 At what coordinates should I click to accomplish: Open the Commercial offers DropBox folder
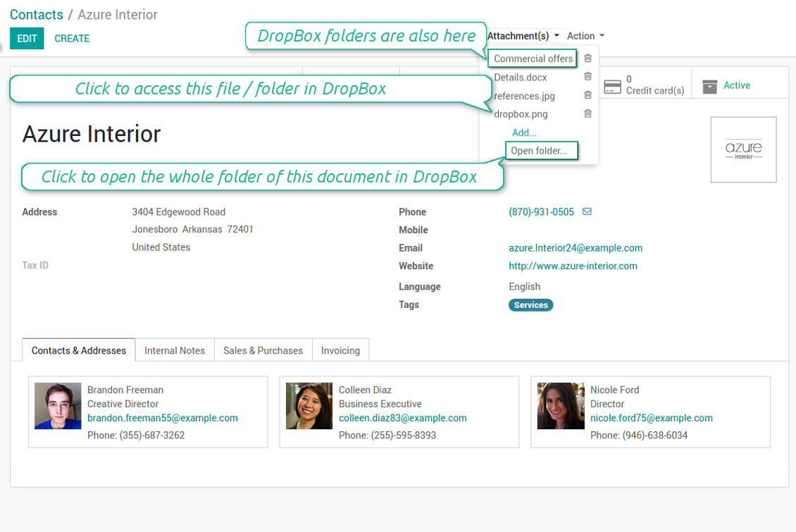(x=533, y=59)
